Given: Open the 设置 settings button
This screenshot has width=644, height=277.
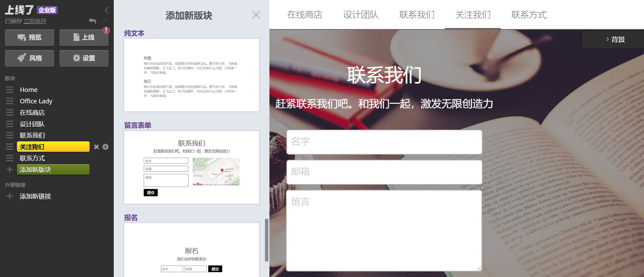Looking at the screenshot, I should pos(84,58).
